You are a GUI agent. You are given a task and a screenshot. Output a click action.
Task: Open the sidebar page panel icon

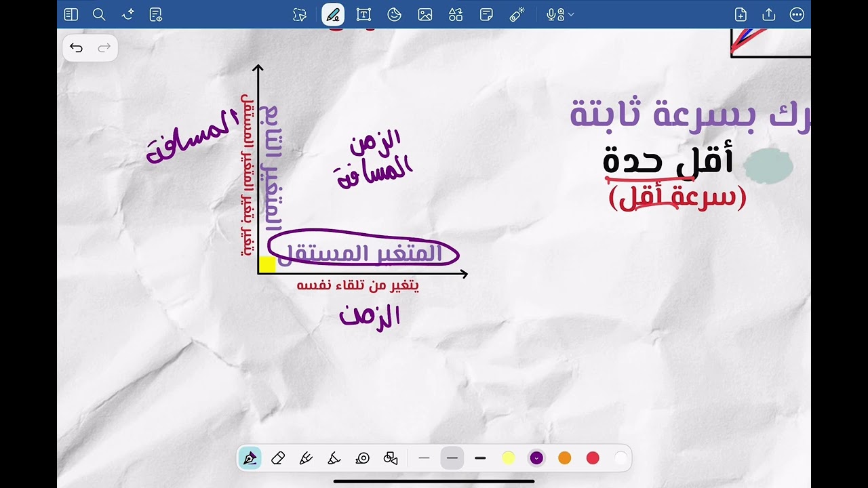tap(71, 14)
